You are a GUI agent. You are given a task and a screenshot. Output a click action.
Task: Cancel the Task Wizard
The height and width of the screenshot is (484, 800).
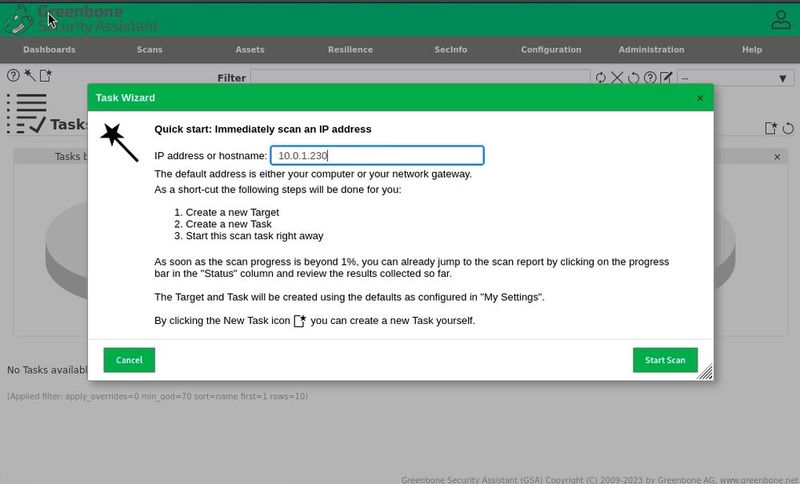tap(129, 360)
